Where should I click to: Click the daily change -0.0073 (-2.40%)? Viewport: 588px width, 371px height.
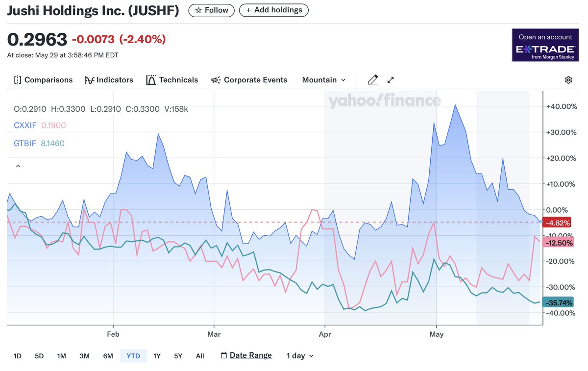point(119,39)
